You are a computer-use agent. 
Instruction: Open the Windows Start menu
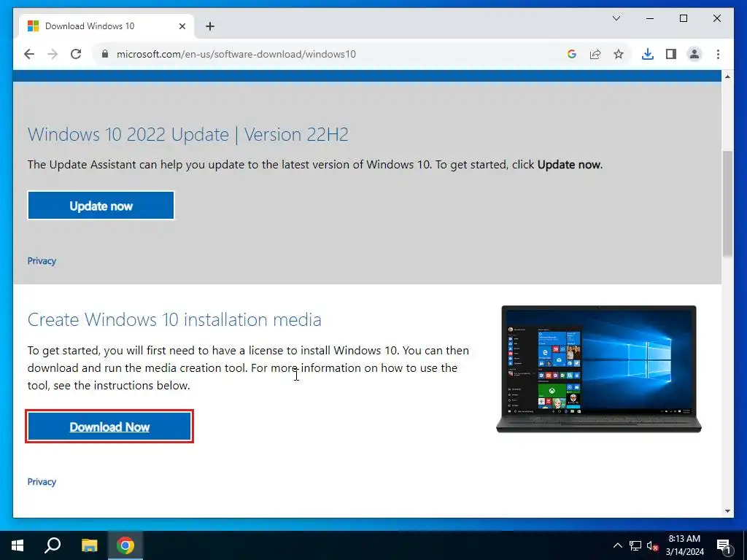18,545
